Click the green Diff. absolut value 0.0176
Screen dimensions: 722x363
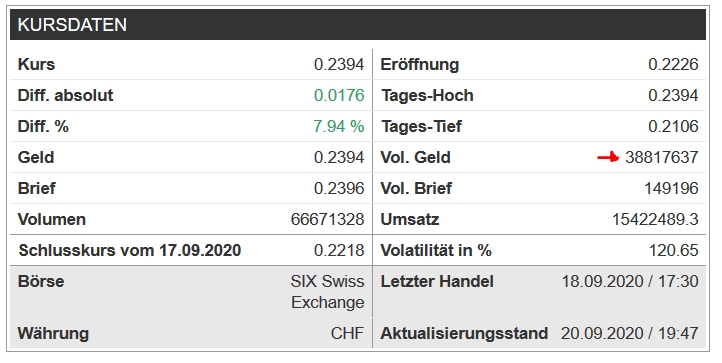pos(339,95)
